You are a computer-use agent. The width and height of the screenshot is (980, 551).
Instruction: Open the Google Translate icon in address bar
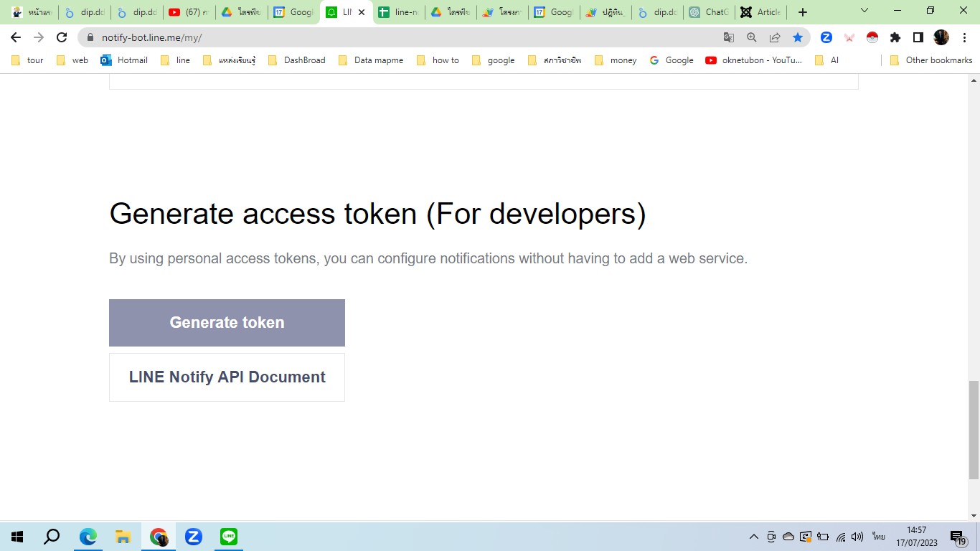pyautogui.click(x=729, y=37)
